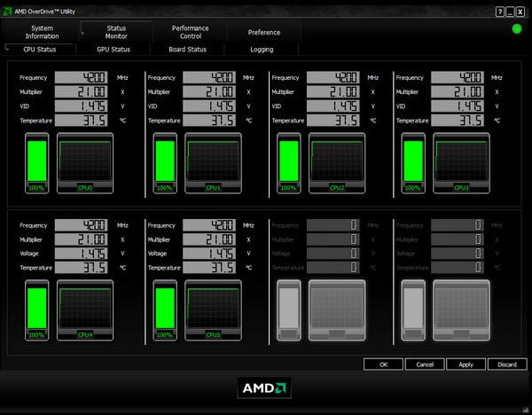The width and height of the screenshot is (532, 415).
Task: Open the System Information tab
Action: point(42,32)
